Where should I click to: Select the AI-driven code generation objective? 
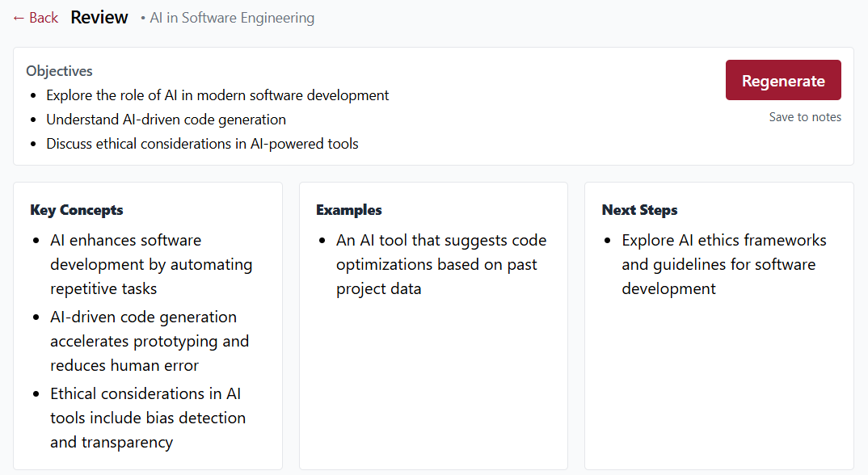(x=166, y=119)
